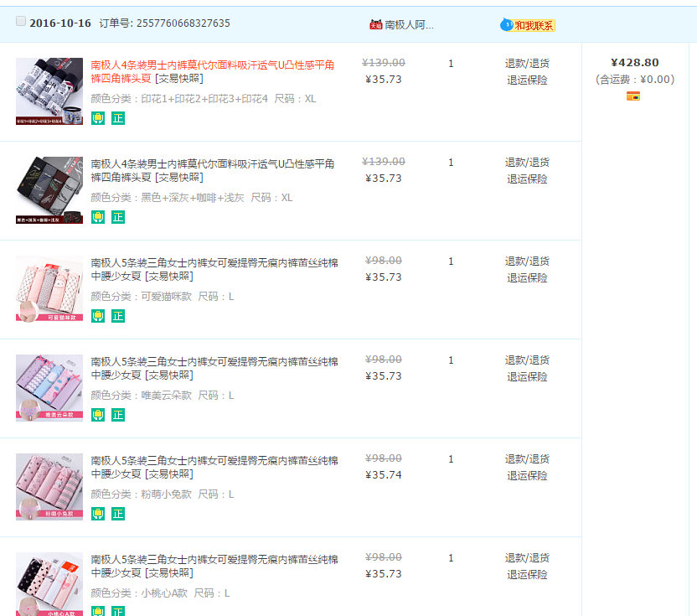Image resolution: width=697 pixels, height=616 pixels.
Task: Open 退运保险 for the 印花1+印花2 item
Action: tap(527, 80)
